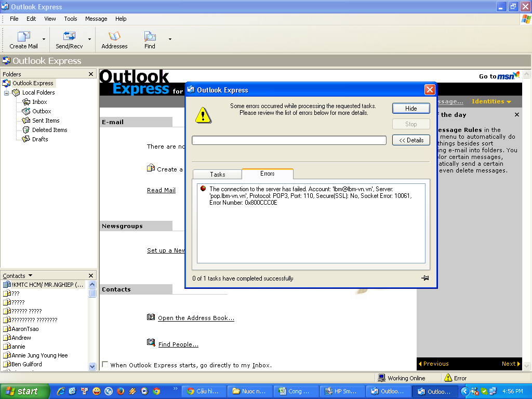Click the Find People link
532x399 pixels.
179,344
